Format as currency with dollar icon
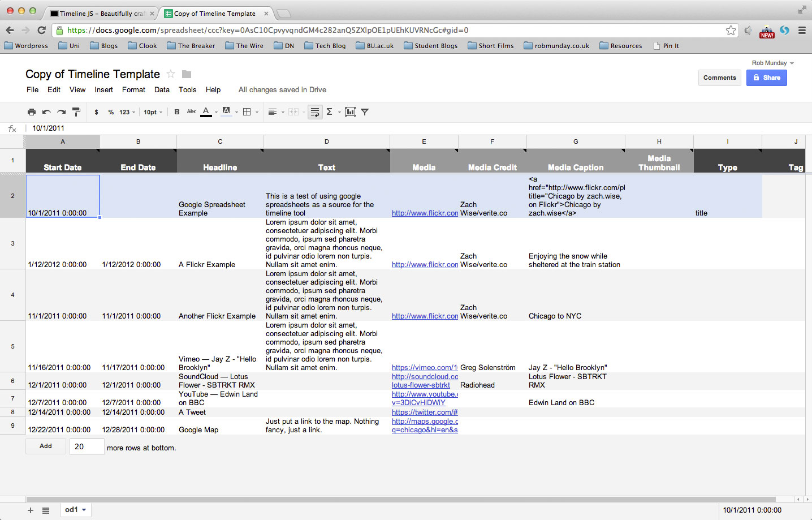 tap(96, 112)
